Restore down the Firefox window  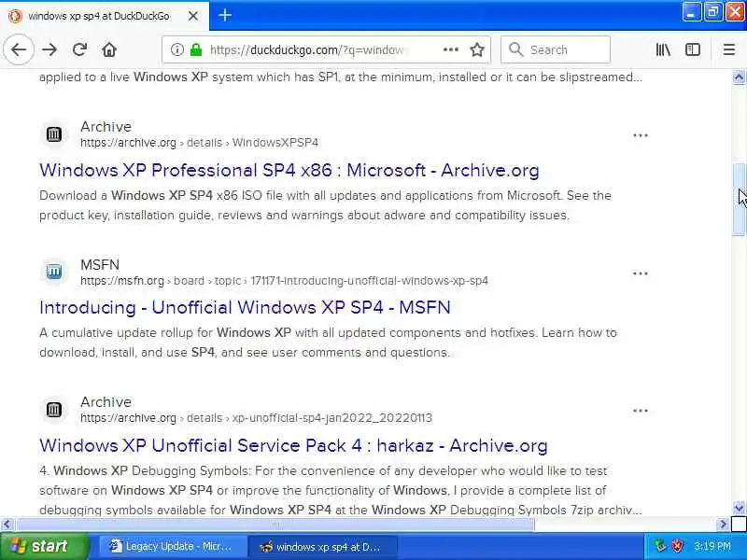pos(712,11)
